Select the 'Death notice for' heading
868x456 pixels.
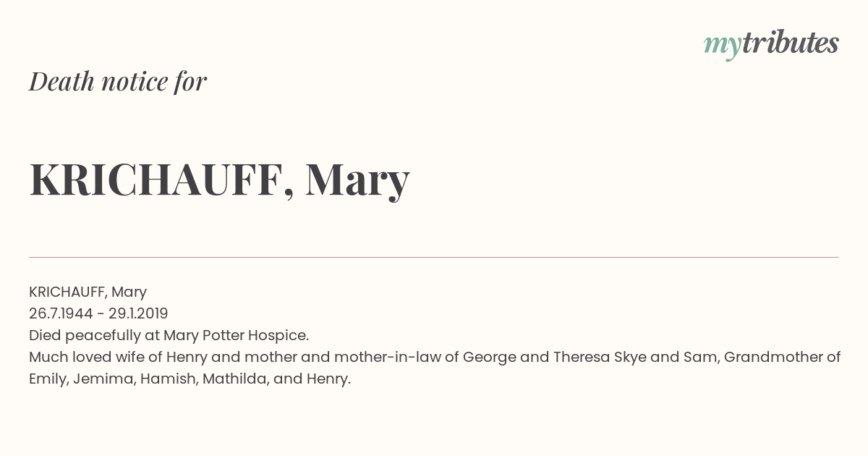tap(118, 81)
